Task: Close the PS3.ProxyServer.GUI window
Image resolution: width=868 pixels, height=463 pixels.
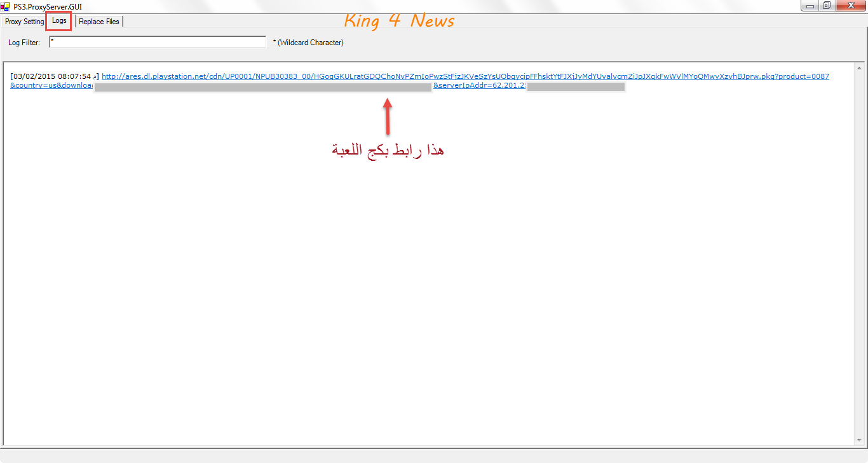Action: click(850, 6)
